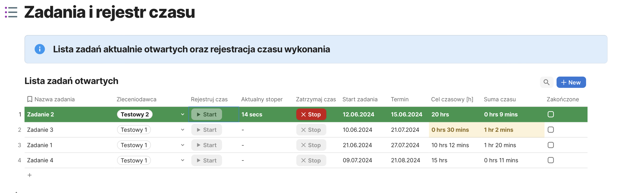644x193 pixels.
Task: Mark Zadanie 2 as Zakończone
Action: [x=551, y=114]
